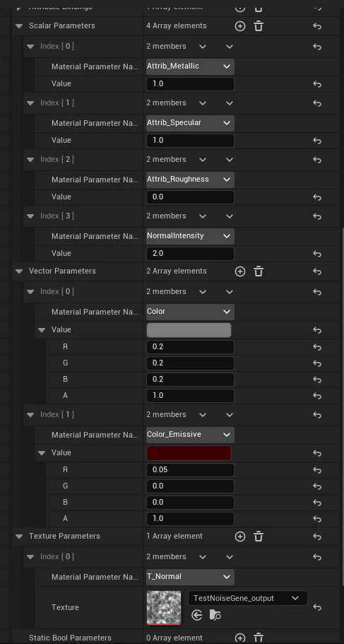Edit the Color_Emissive B channel field
344x644 pixels.
[x=190, y=503]
